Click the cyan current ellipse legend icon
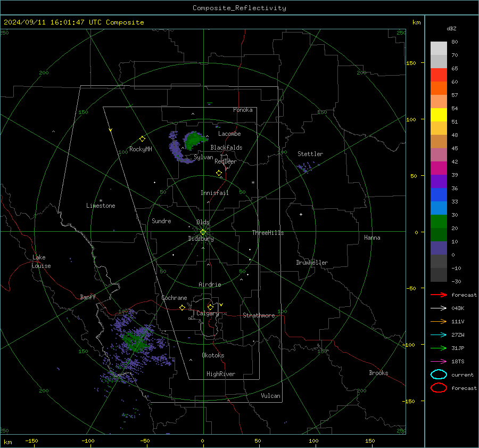This screenshot has height=448, width=479. 439,374
